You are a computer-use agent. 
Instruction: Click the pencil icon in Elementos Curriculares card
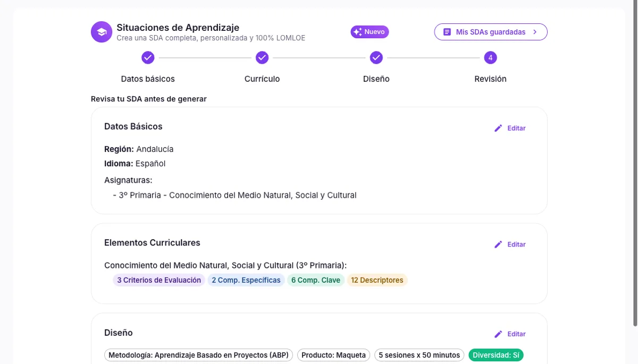point(498,244)
